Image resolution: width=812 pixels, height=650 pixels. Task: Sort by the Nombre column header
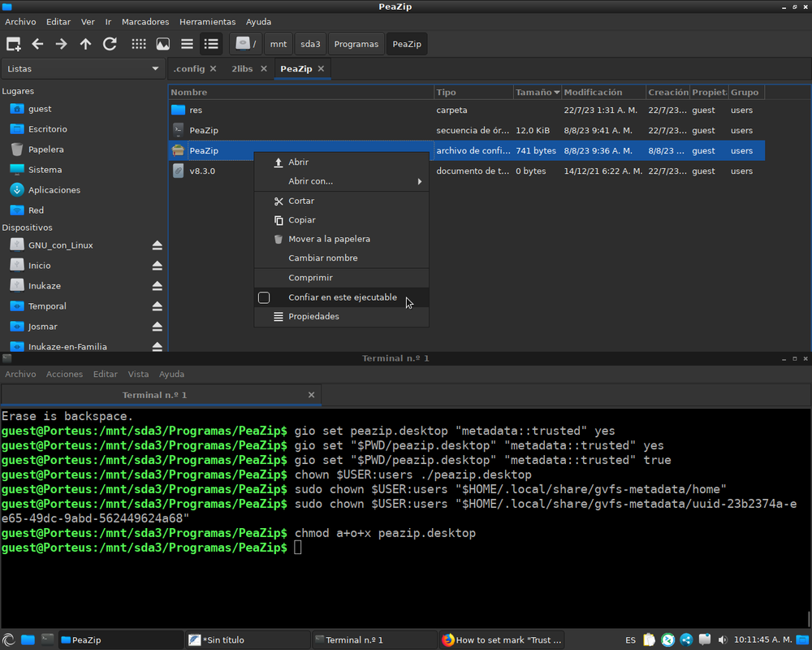(301, 93)
